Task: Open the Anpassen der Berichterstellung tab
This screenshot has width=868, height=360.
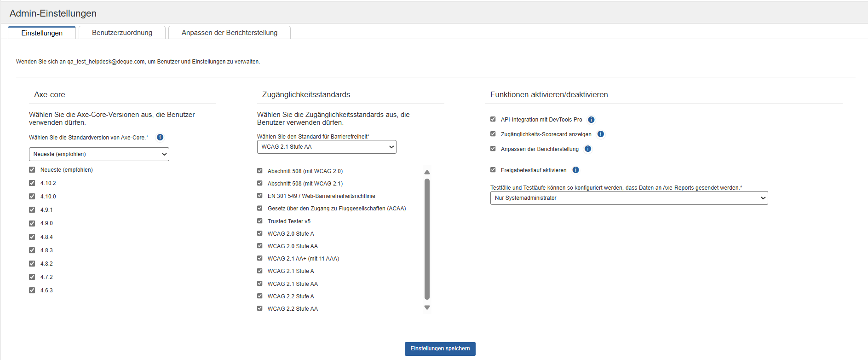Action: [229, 33]
